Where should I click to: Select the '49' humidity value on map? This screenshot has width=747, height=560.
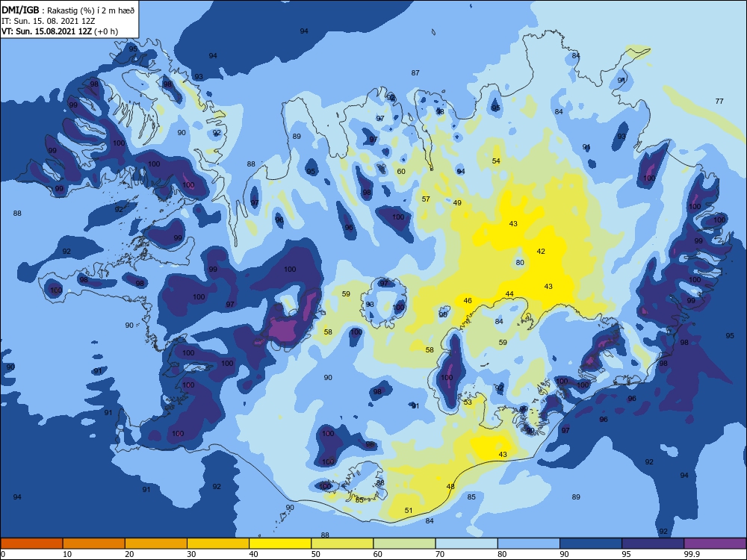457,203
